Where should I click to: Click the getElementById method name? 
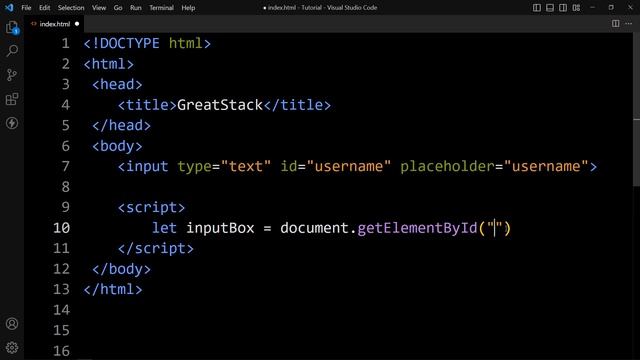[x=417, y=228]
